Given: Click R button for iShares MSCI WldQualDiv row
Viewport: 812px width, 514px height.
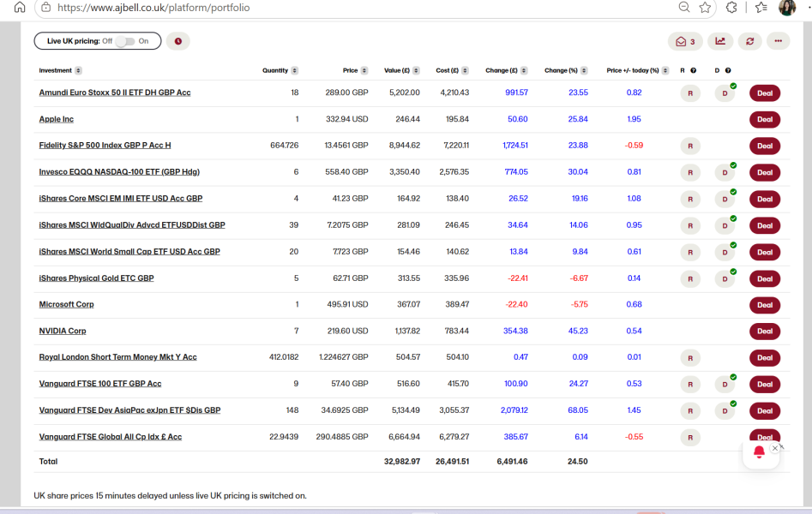Looking at the screenshot, I should (690, 226).
